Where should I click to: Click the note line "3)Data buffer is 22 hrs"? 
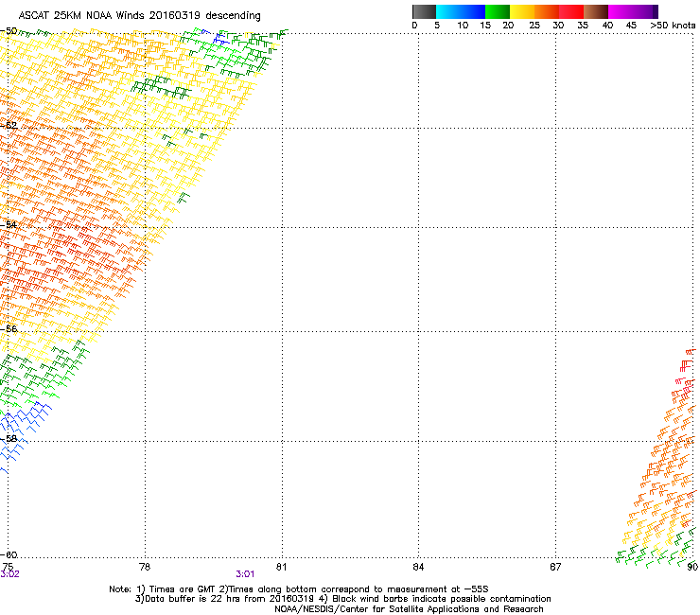(x=342, y=599)
